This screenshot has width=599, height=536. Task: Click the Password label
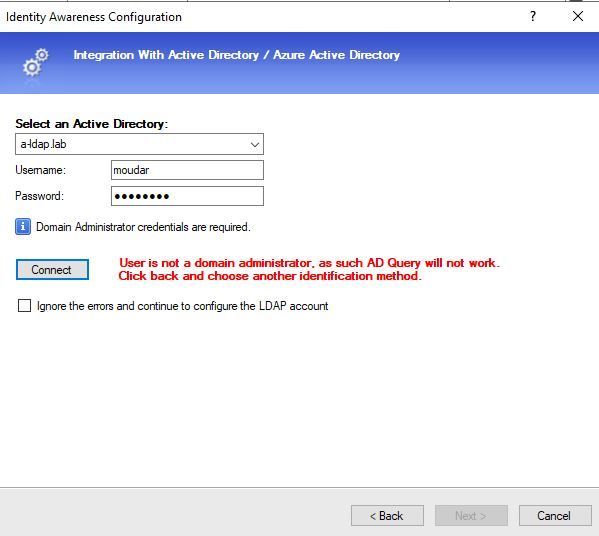click(39, 196)
